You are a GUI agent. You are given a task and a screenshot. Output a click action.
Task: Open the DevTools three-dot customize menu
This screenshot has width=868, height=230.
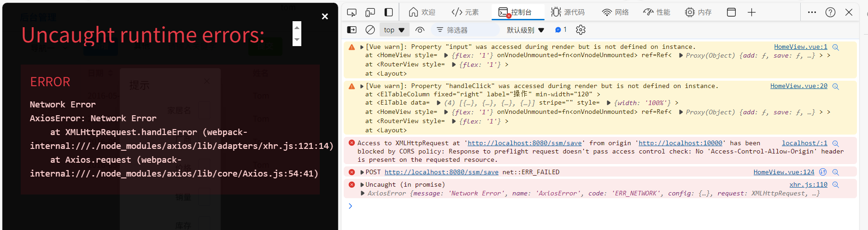(x=812, y=12)
